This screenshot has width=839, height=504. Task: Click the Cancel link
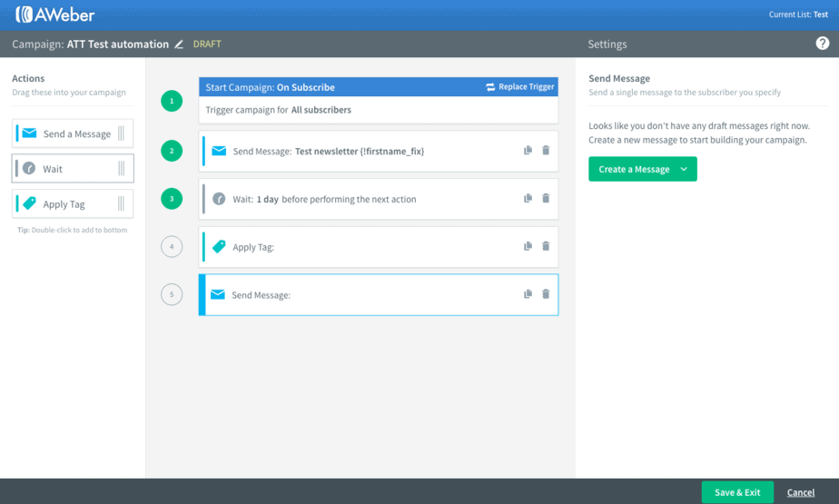pyautogui.click(x=800, y=492)
